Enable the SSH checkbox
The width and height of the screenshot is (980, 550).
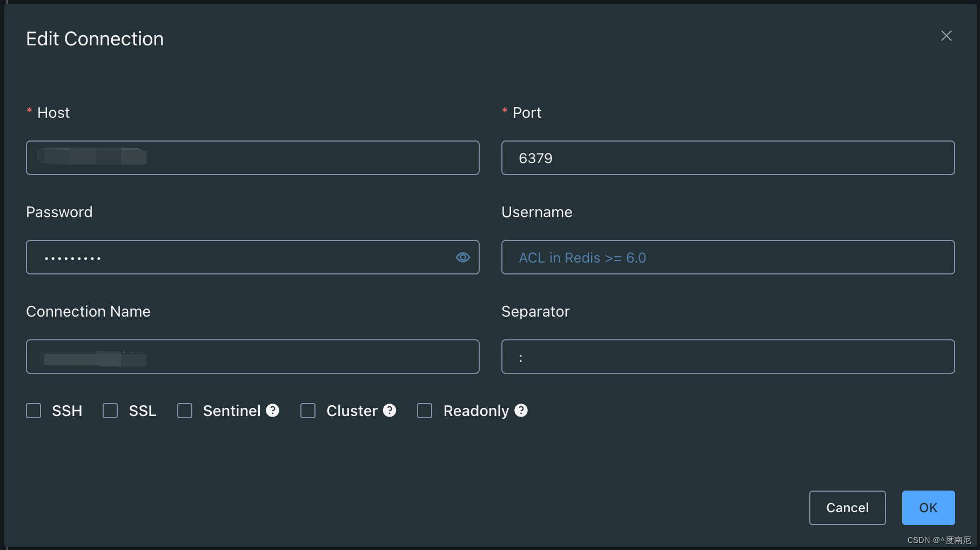pos(33,411)
